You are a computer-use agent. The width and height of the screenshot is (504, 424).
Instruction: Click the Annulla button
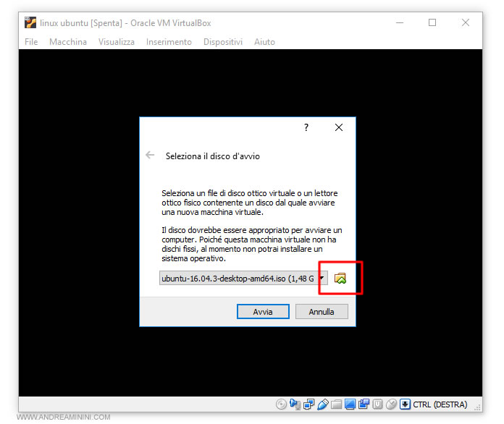click(x=322, y=312)
